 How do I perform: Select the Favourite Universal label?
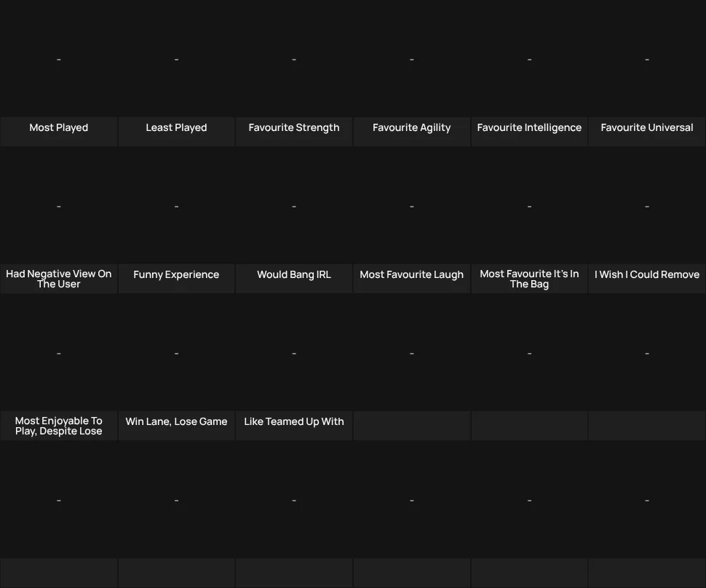pos(647,128)
